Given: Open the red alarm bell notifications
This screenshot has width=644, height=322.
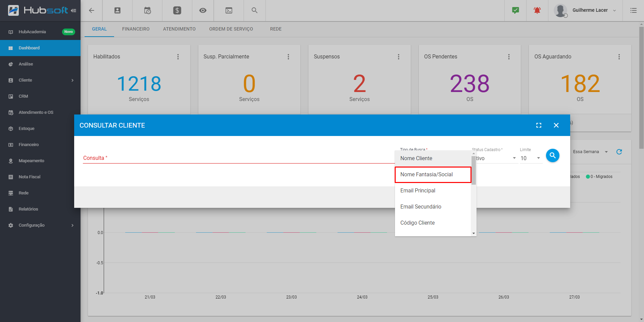Looking at the screenshot, I should pos(537,10).
